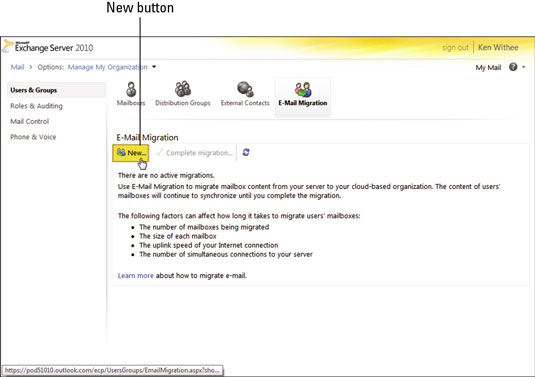Click the Exchange Server 2010 logo
This screenshot has height=377, width=535.
click(48, 47)
